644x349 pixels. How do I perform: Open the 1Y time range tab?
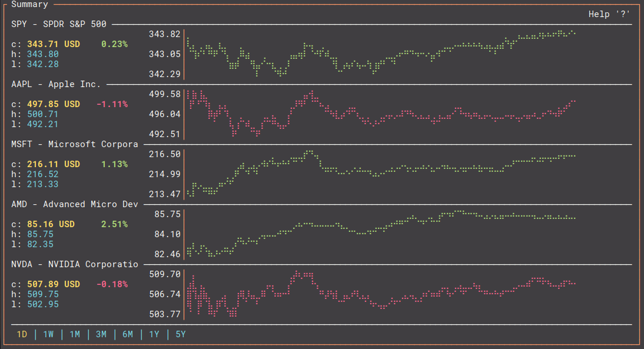pos(154,334)
